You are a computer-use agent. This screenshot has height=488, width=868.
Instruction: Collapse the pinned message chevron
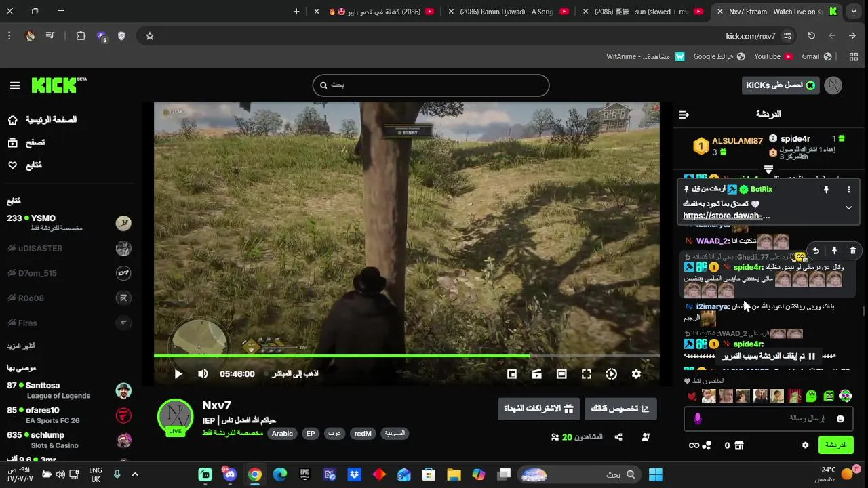click(848, 208)
